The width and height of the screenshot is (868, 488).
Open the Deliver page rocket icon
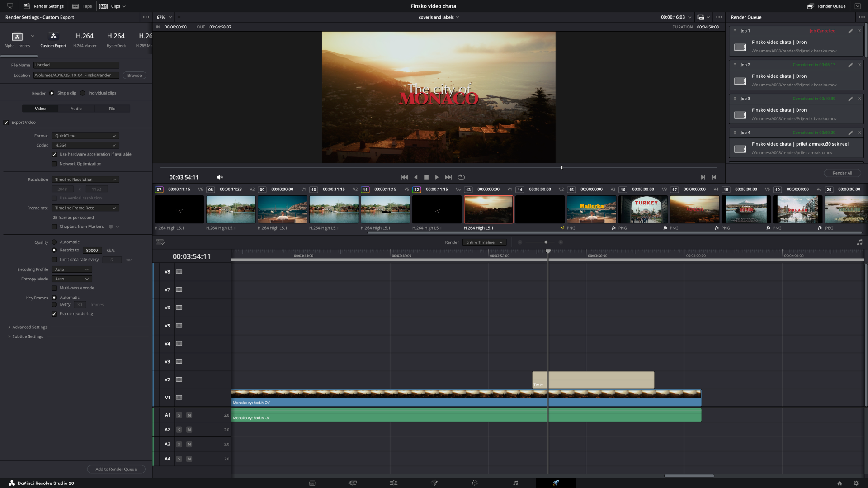coord(556,483)
